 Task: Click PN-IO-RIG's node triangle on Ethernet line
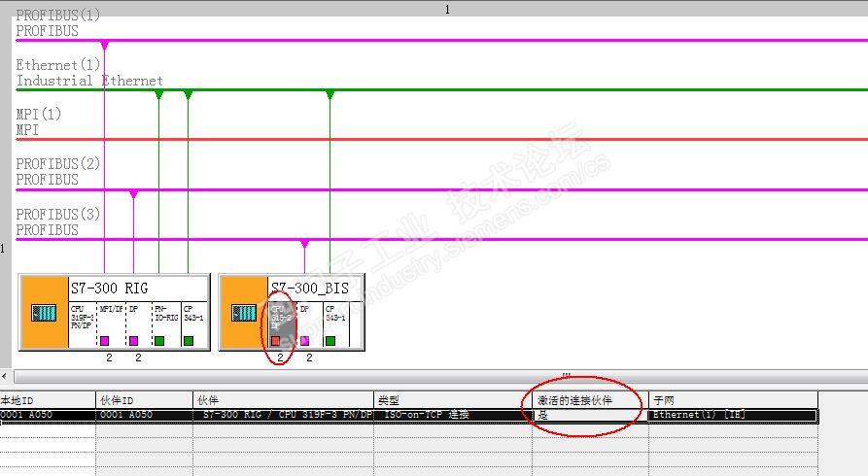(158, 94)
